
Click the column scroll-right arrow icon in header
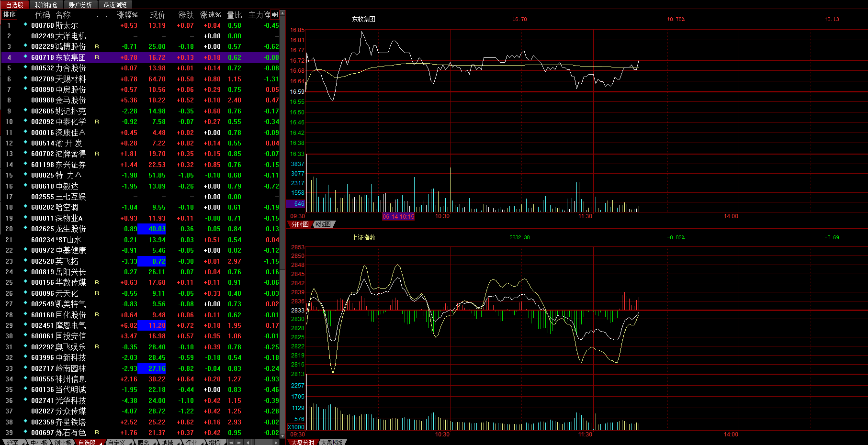pos(275,15)
